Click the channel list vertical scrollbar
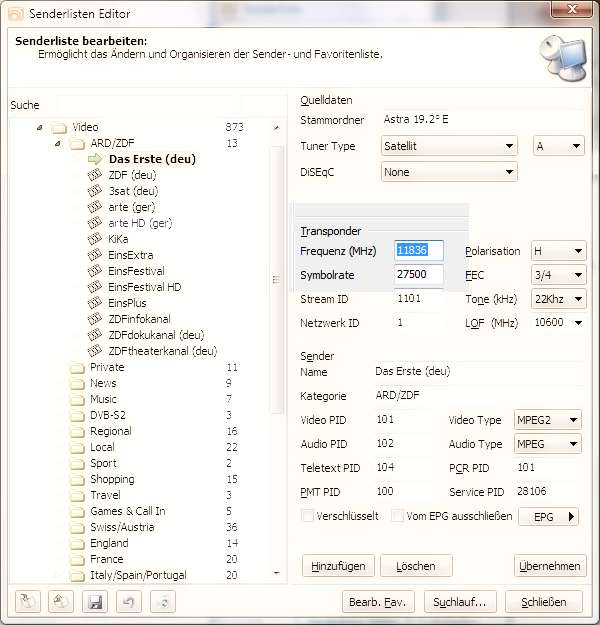 277,300
